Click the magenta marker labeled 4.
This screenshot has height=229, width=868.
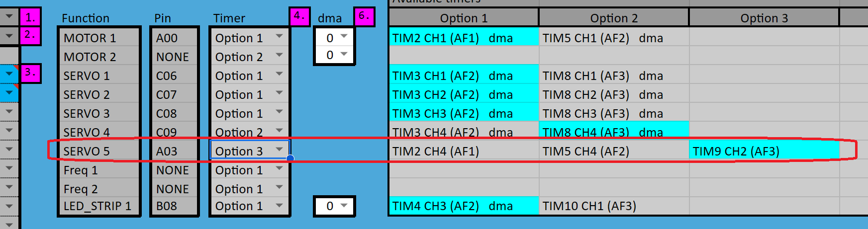(299, 16)
